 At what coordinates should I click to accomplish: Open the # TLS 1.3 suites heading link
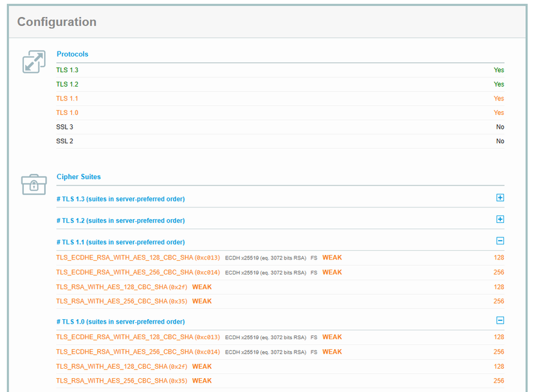coord(121,199)
